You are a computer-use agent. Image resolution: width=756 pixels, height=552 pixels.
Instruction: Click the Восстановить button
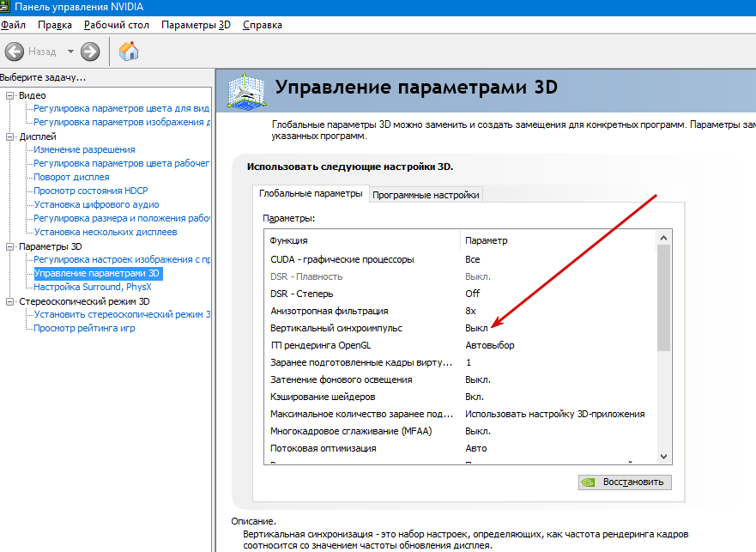[x=625, y=482]
